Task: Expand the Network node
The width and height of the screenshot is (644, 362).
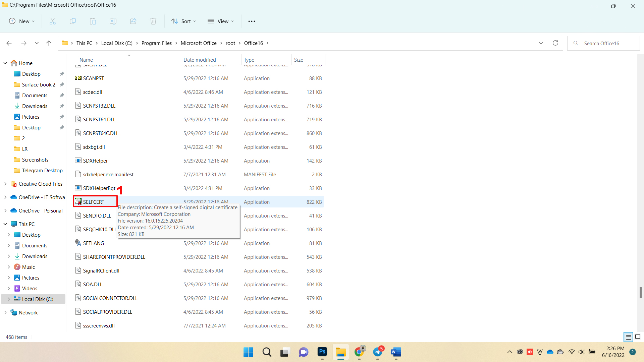Action: click(5, 312)
